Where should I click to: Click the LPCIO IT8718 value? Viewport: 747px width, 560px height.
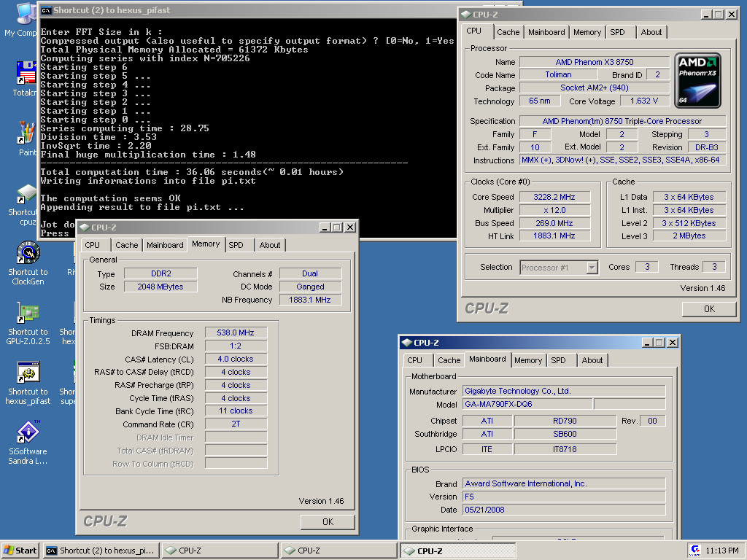[565, 449]
